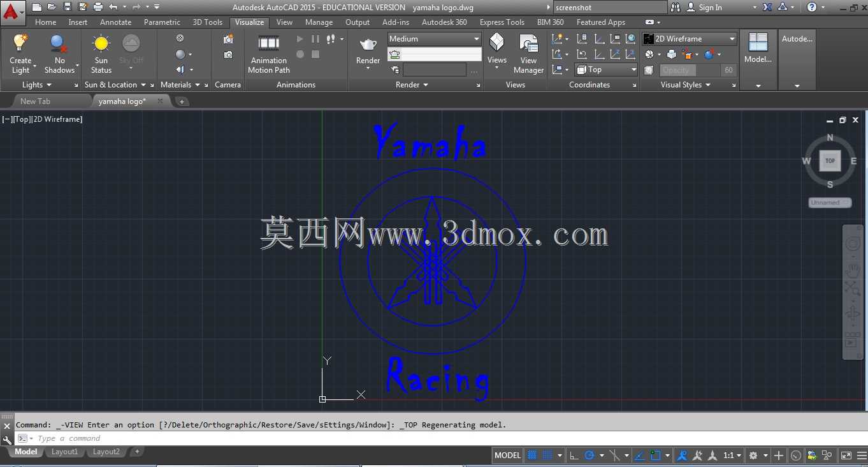Click the Customization hamburger icon in status bar
The width and height of the screenshot is (868, 467).
click(863, 456)
